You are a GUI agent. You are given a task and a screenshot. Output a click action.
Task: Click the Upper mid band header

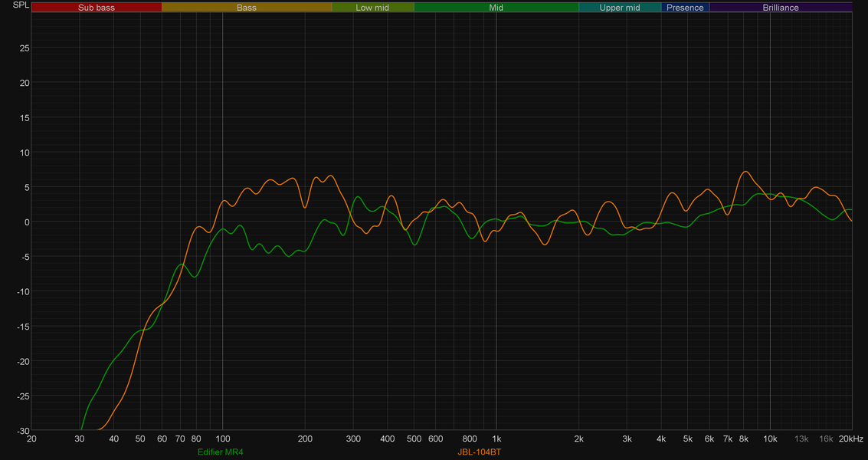click(x=620, y=8)
